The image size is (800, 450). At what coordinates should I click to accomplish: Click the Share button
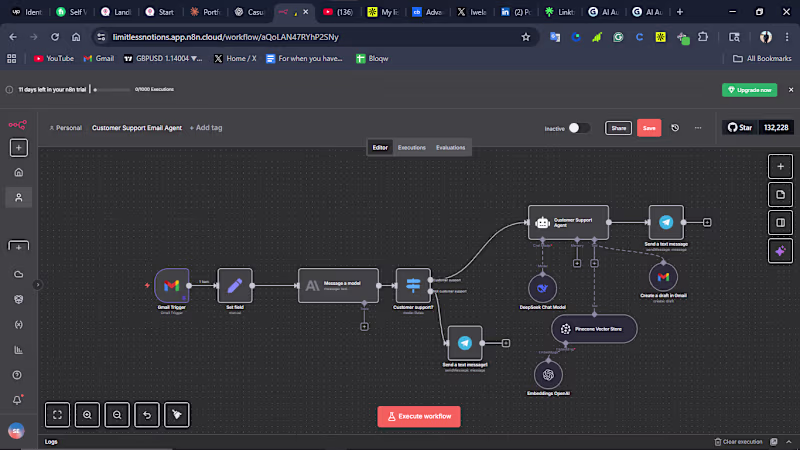click(x=618, y=128)
